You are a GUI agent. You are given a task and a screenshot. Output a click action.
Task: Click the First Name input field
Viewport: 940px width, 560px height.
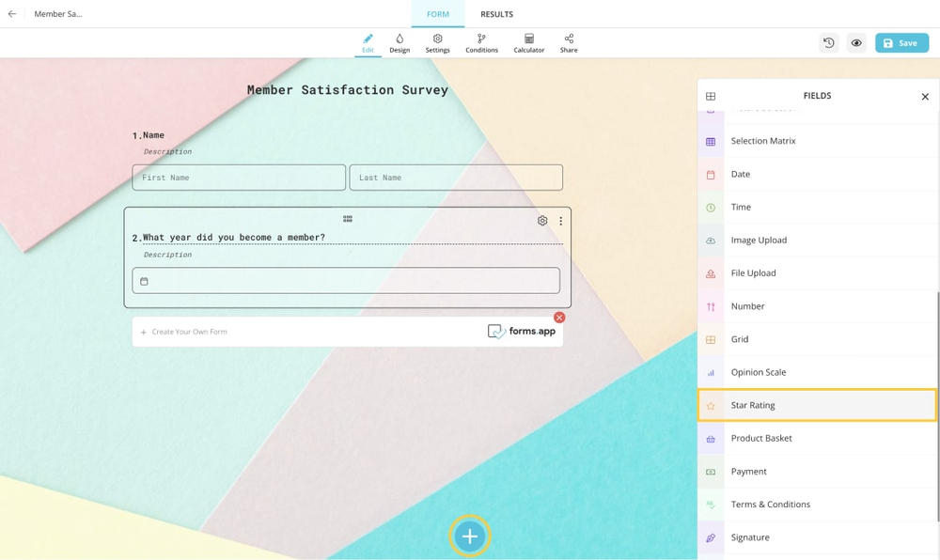point(239,178)
